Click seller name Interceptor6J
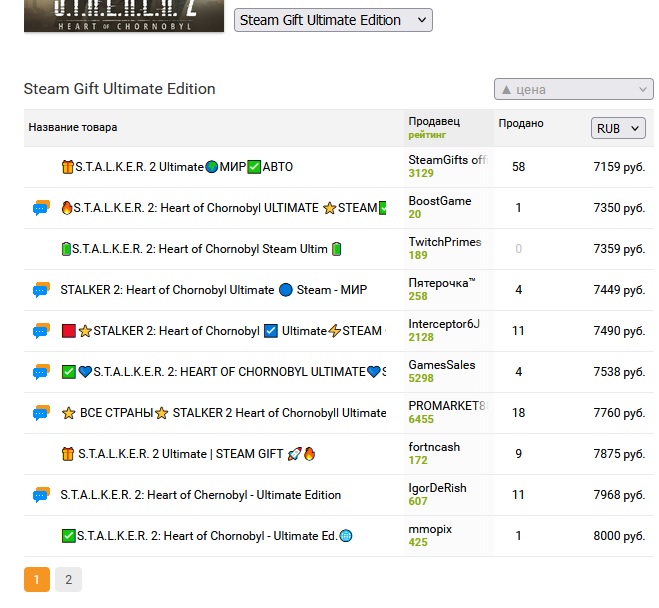The image size is (659, 608). click(444, 324)
